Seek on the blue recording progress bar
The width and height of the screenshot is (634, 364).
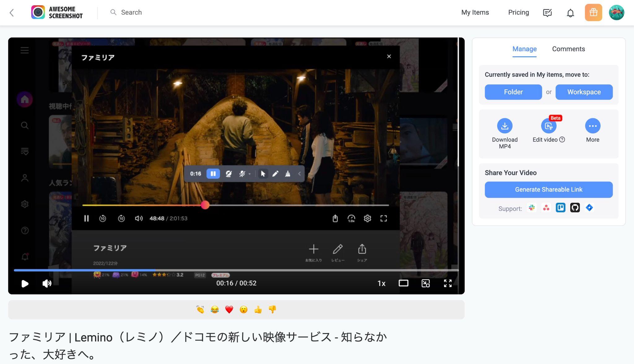(236, 270)
